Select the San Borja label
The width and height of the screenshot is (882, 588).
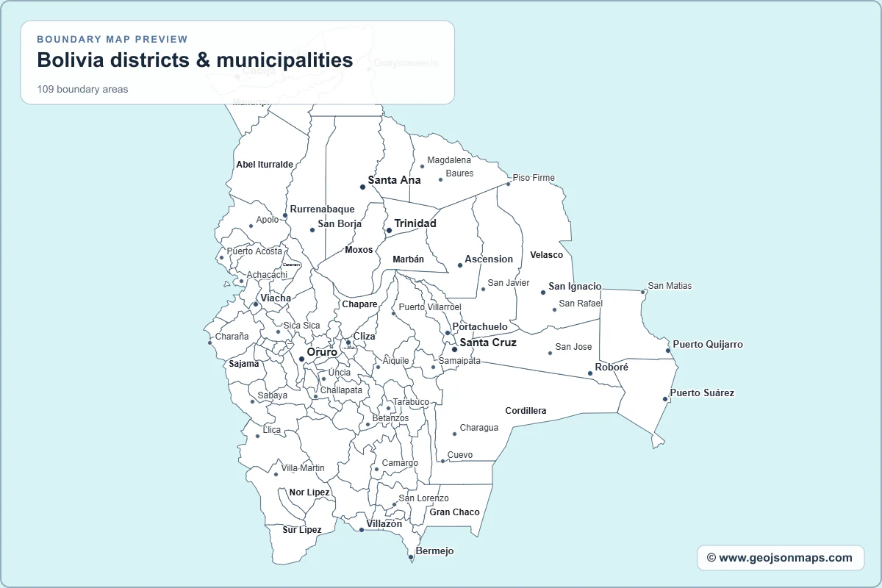(x=340, y=224)
